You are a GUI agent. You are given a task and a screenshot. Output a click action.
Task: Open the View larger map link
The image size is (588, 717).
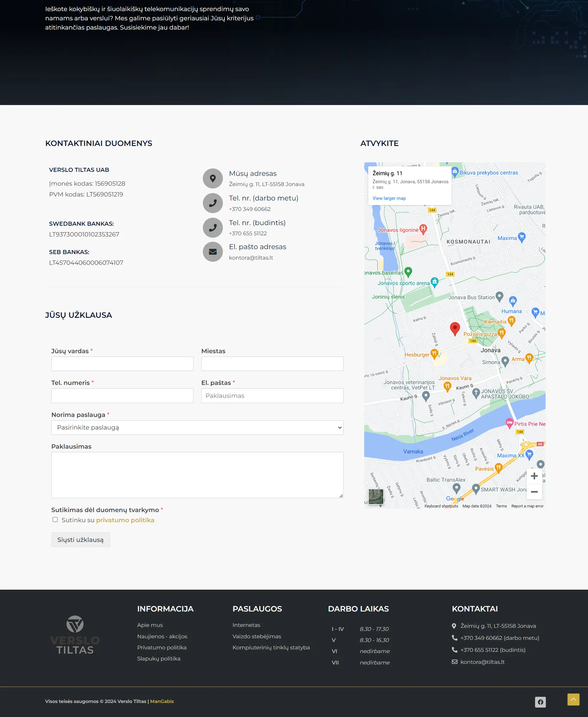[x=389, y=198]
